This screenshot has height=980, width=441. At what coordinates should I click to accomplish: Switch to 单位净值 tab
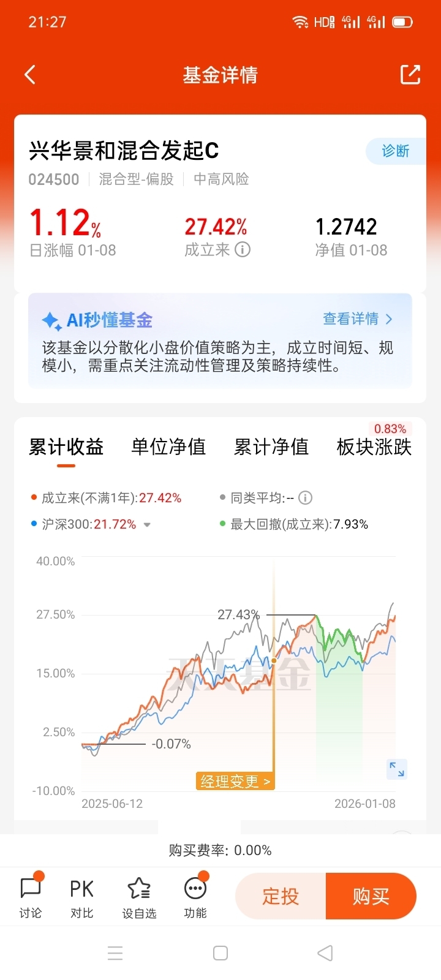[x=168, y=447]
